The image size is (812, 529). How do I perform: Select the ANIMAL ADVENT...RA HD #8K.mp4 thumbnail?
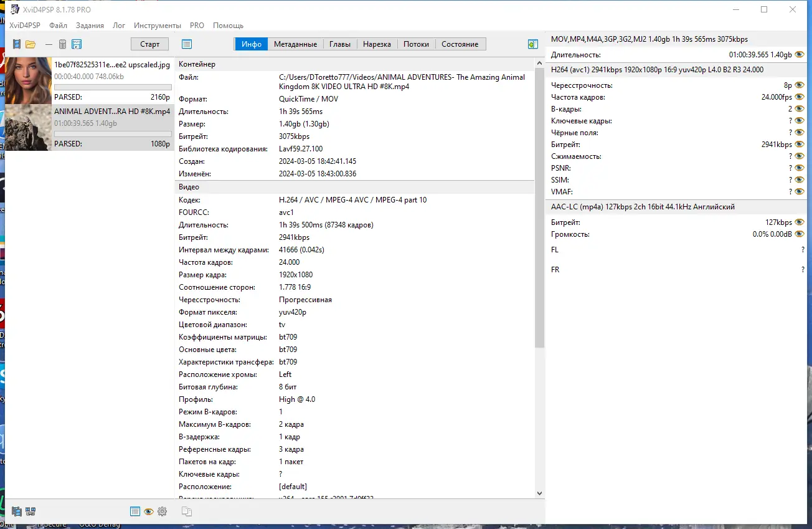click(28, 127)
